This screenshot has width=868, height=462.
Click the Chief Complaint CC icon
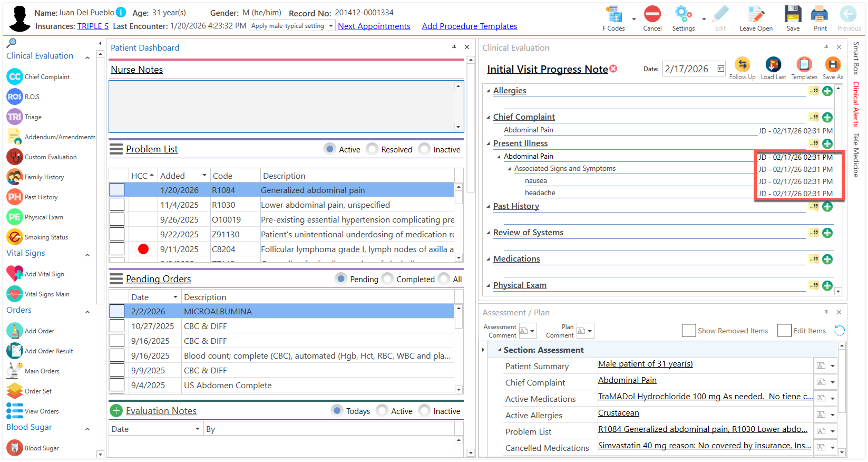(14, 77)
